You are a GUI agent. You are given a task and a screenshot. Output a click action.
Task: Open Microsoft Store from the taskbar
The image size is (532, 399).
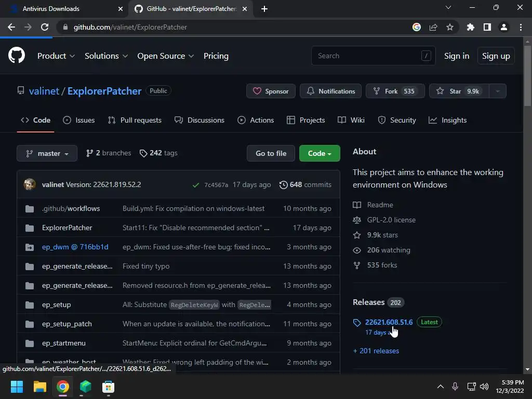108,387
